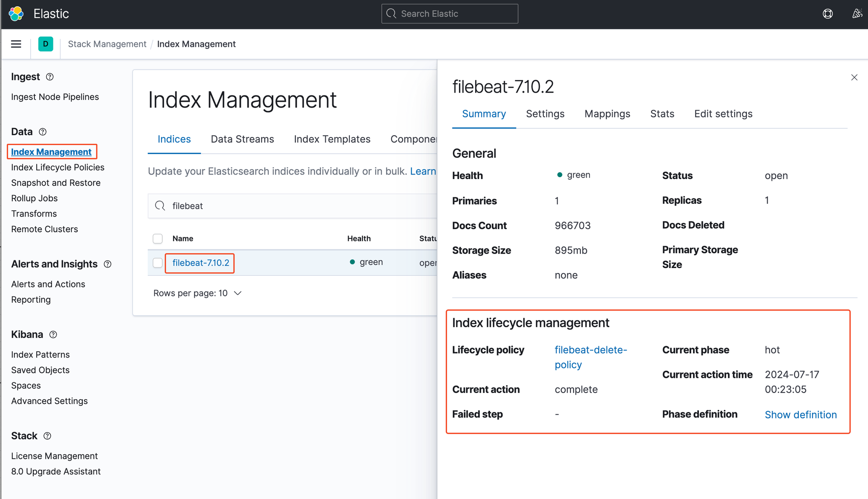Go to Index Lifecycle Policies in sidebar

[x=58, y=167]
